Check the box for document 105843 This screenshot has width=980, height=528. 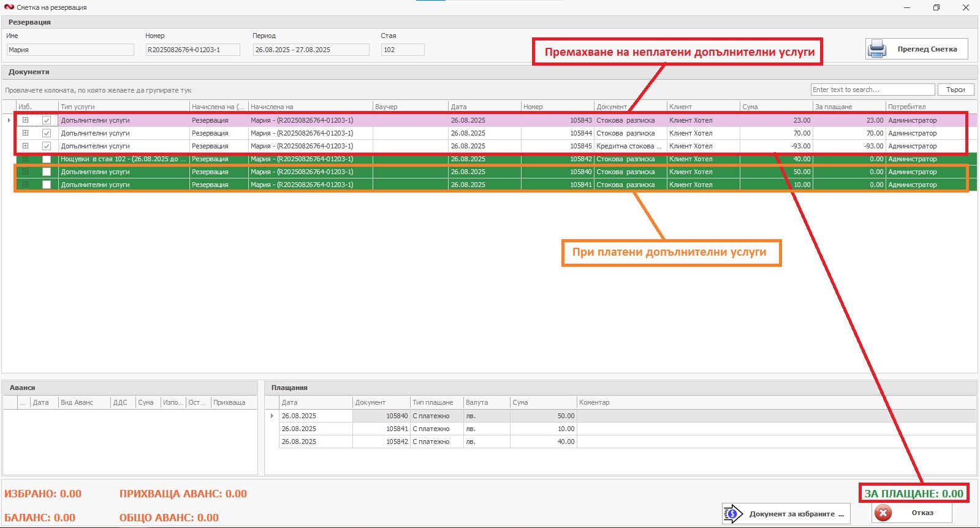click(x=47, y=120)
